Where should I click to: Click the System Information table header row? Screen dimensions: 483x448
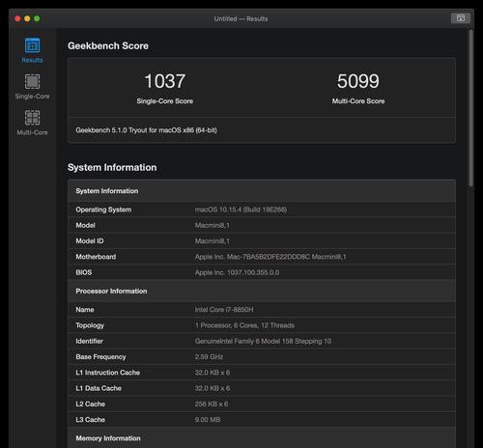[x=262, y=191]
